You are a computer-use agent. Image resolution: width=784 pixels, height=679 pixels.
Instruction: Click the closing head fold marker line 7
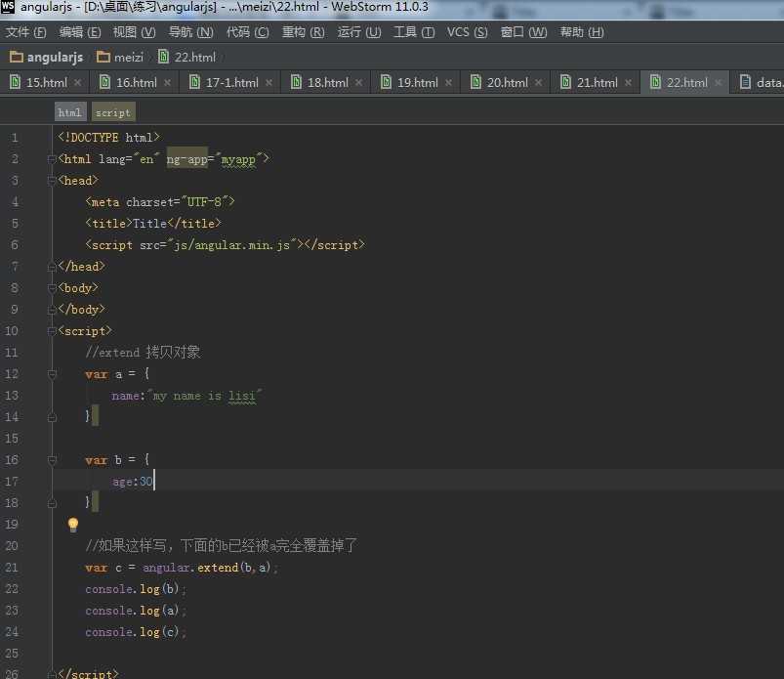pos(52,267)
